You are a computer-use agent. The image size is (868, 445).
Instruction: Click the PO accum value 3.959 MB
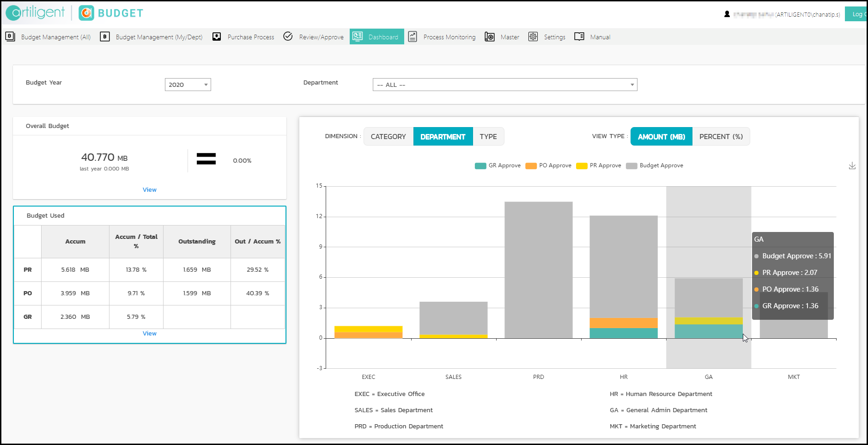[75, 293]
